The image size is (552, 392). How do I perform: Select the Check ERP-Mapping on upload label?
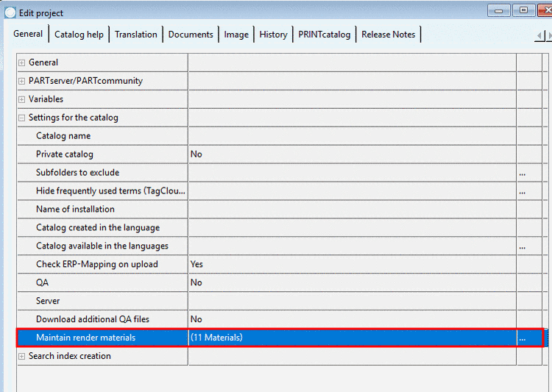coord(97,264)
